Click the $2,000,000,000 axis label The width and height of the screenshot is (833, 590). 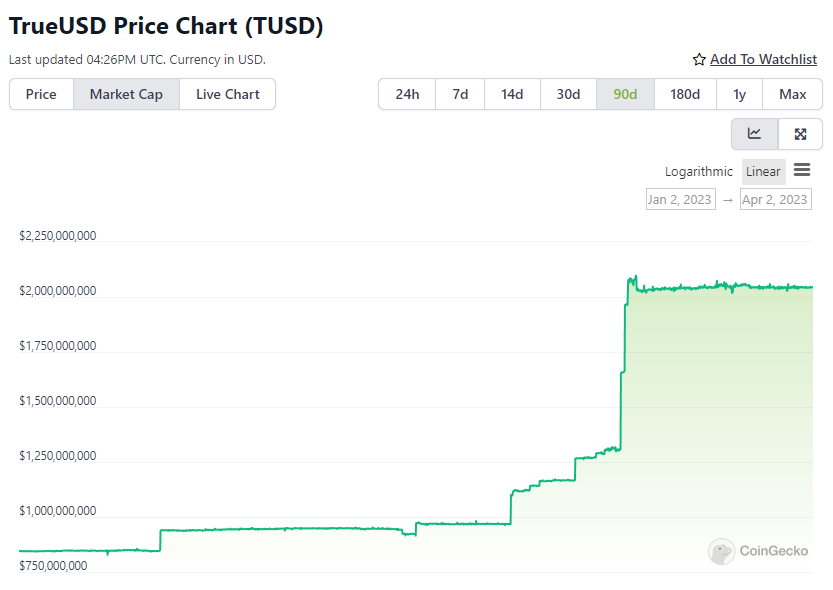(58, 291)
